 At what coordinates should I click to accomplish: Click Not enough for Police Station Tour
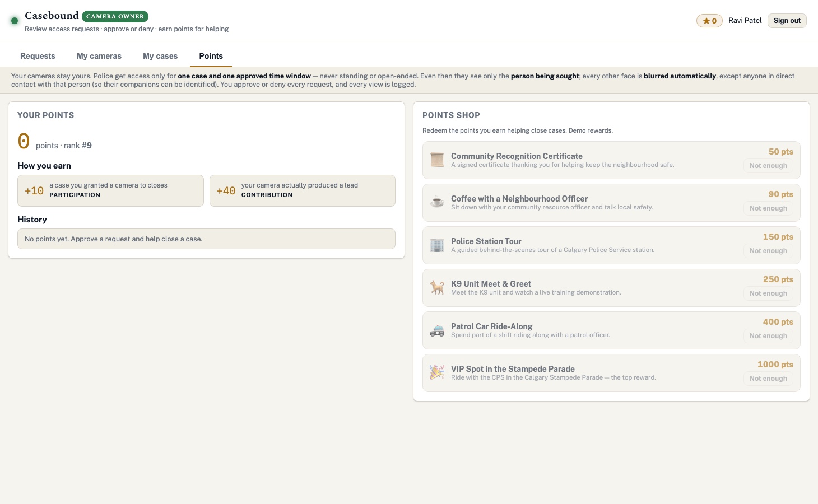coord(768,251)
